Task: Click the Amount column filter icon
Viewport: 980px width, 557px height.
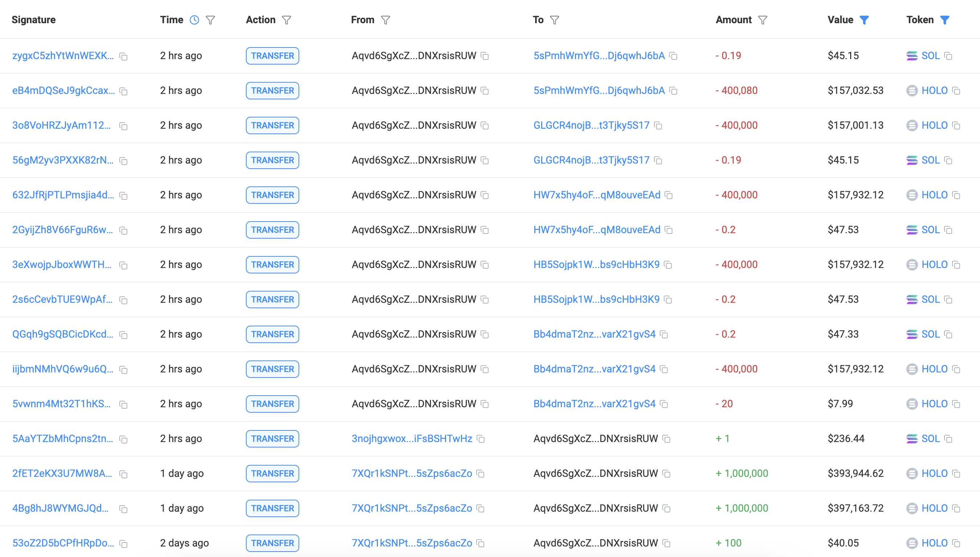Action: [x=763, y=20]
